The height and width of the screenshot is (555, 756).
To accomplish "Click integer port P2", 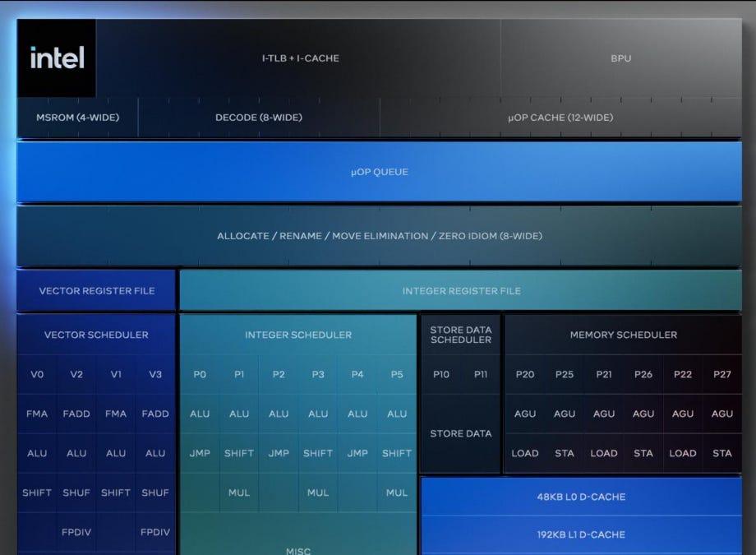I will [x=279, y=374].
